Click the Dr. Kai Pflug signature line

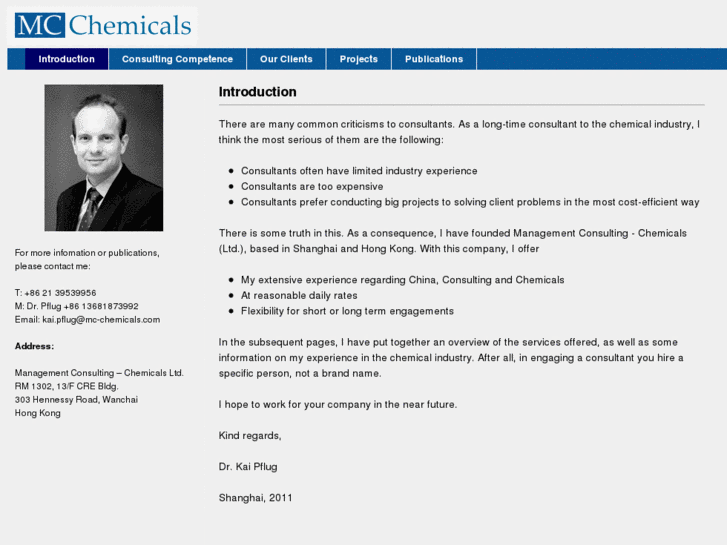(x=248, y=466)
